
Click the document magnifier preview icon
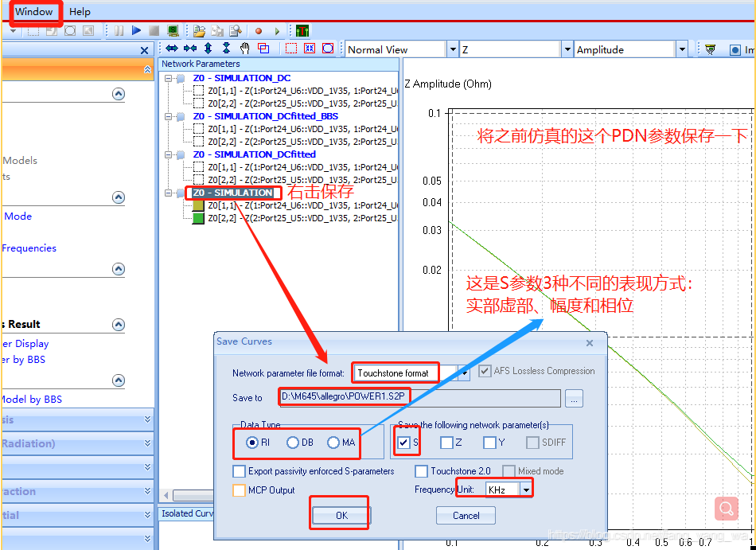pos(236,31)
